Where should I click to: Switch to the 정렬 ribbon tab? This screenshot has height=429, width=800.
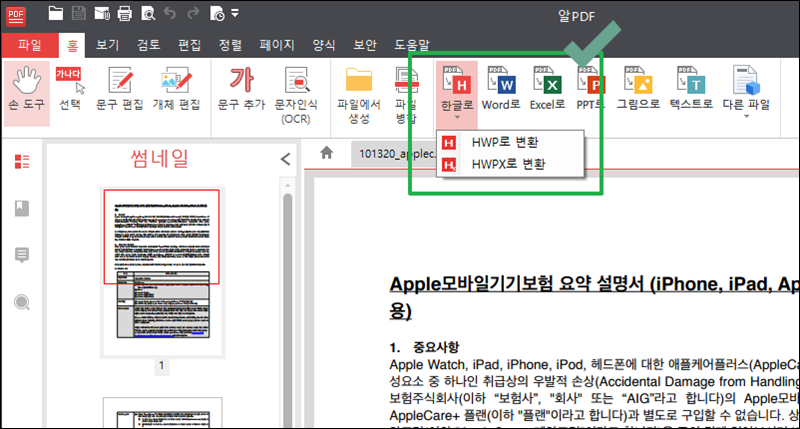230,45
